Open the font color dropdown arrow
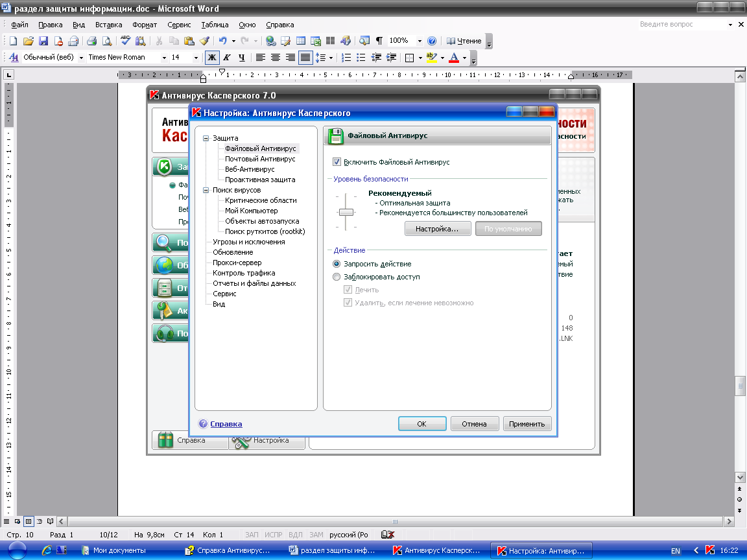The width and height of the screenshot is (747, 560). 464,58
